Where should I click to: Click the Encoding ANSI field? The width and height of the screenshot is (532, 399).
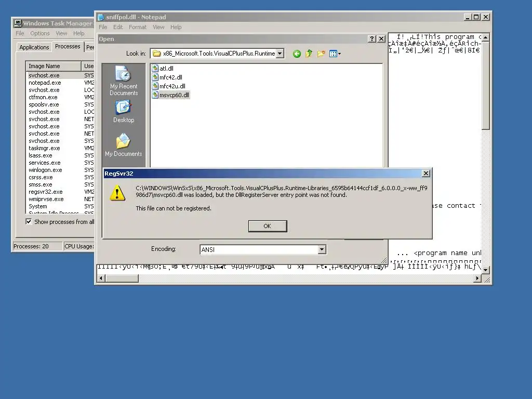click(263, 250)
